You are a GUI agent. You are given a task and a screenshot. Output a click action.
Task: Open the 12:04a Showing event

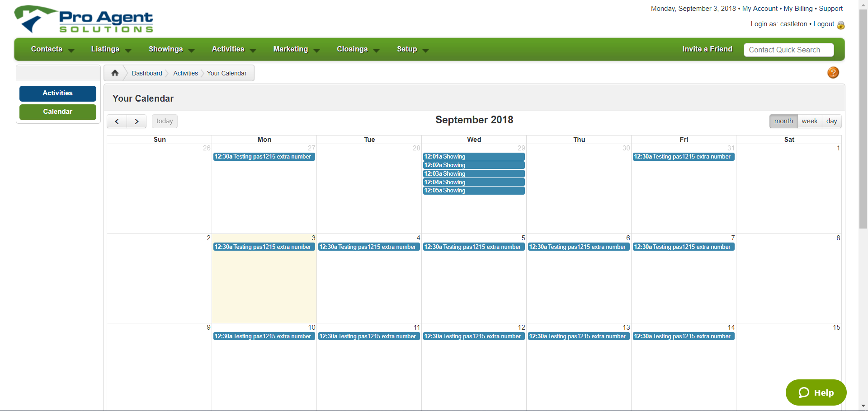point(474,182)
